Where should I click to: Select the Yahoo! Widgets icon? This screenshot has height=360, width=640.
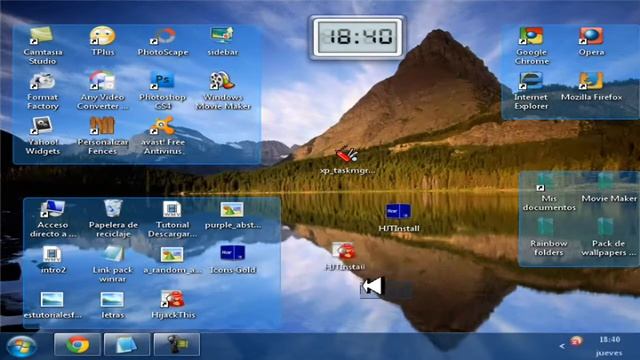point(42,136)
